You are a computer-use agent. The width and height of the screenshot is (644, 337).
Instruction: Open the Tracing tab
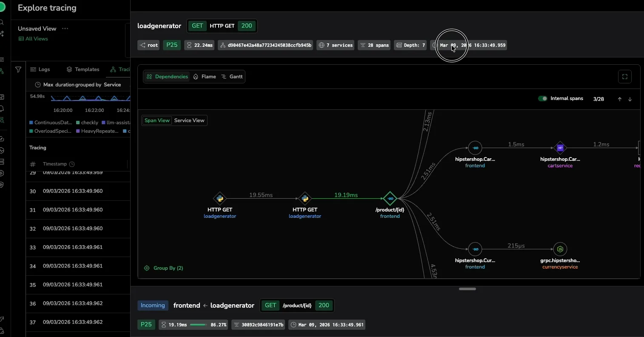120,69
